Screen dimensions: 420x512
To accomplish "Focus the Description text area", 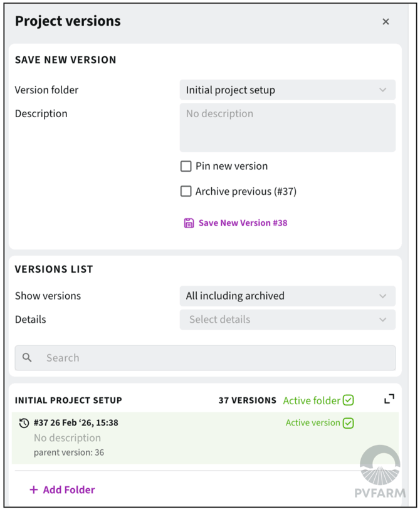I will coord(287,128).
